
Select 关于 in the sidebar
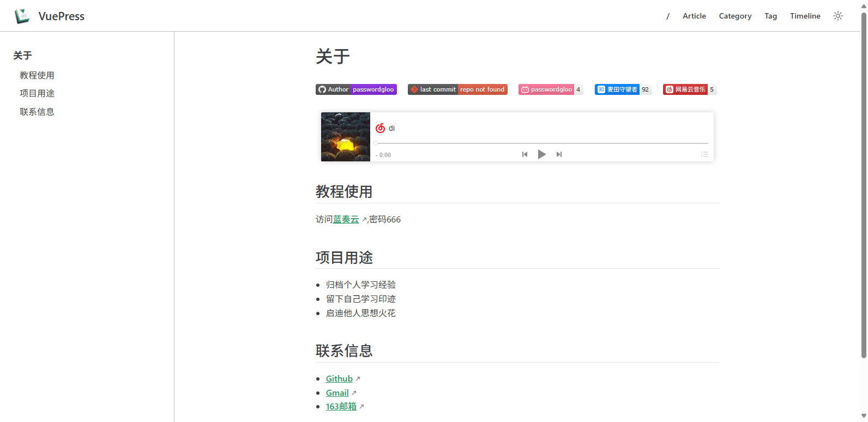coord(23,55)
